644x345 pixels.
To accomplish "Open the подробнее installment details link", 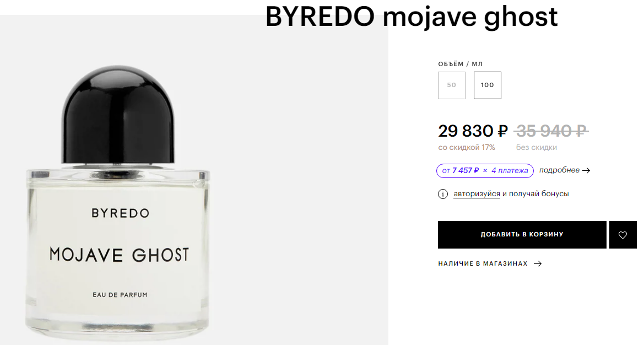I will 559,170.
